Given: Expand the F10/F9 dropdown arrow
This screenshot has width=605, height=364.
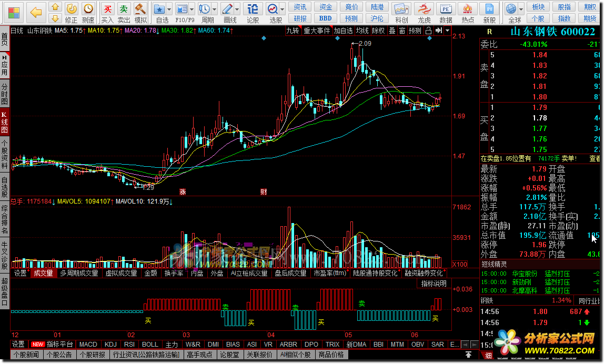Looking at the screenshot, I should click(x=191, y=9).
